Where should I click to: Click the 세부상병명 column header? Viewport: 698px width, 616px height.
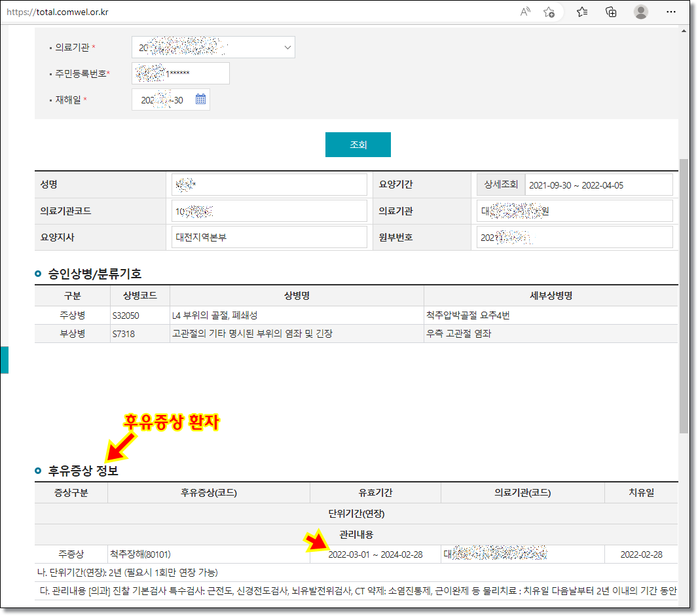point(551,295)
